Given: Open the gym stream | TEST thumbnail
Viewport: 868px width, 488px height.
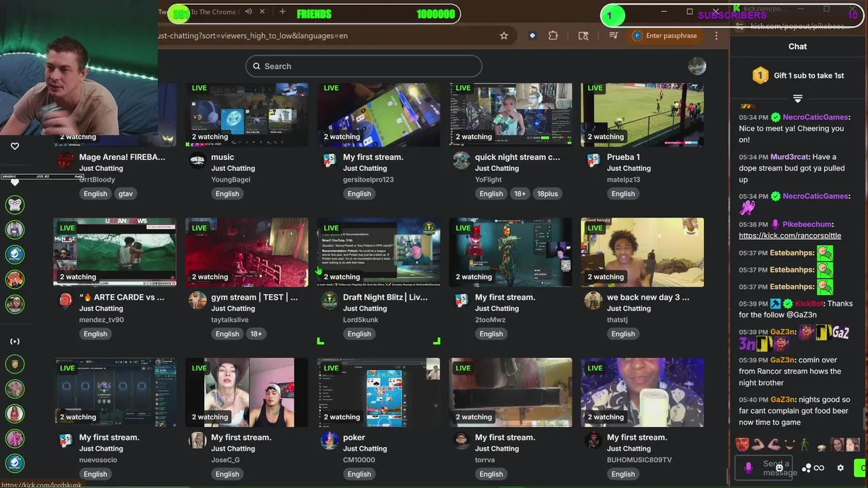Looking at the screenshot, I should (247, 252).
